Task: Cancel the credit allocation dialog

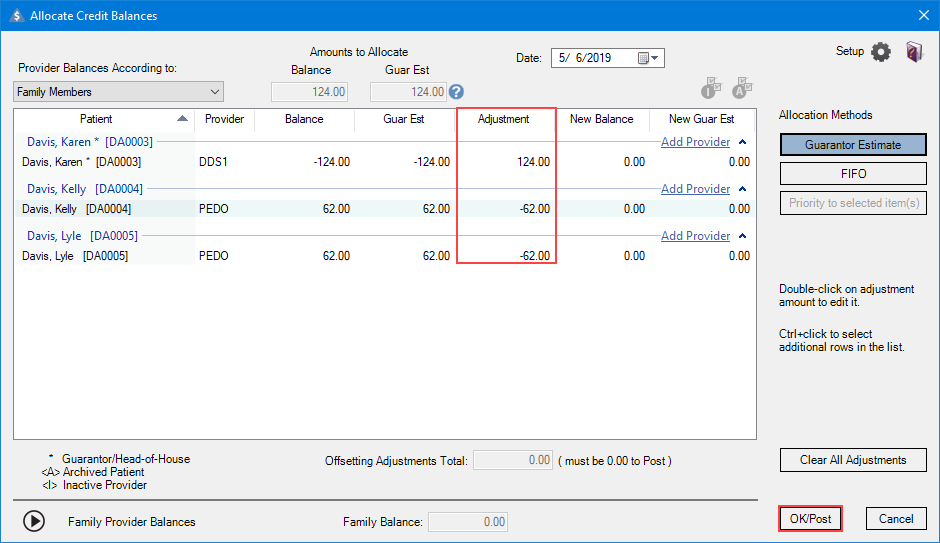Action: click(896, 519)
